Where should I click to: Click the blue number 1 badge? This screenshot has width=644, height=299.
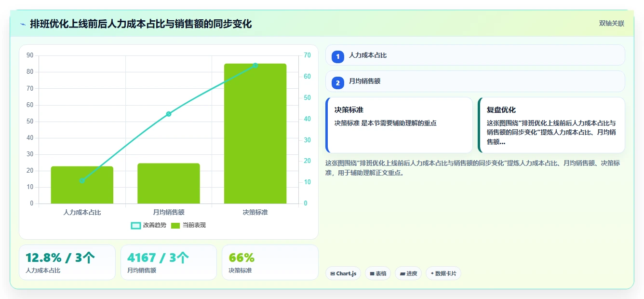(338, 56)
